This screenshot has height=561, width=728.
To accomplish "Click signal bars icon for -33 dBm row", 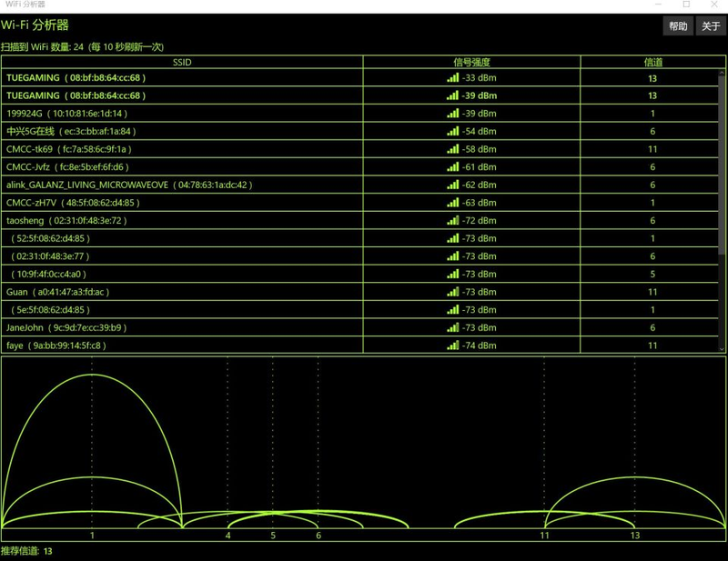I will (x=452, y=78).
